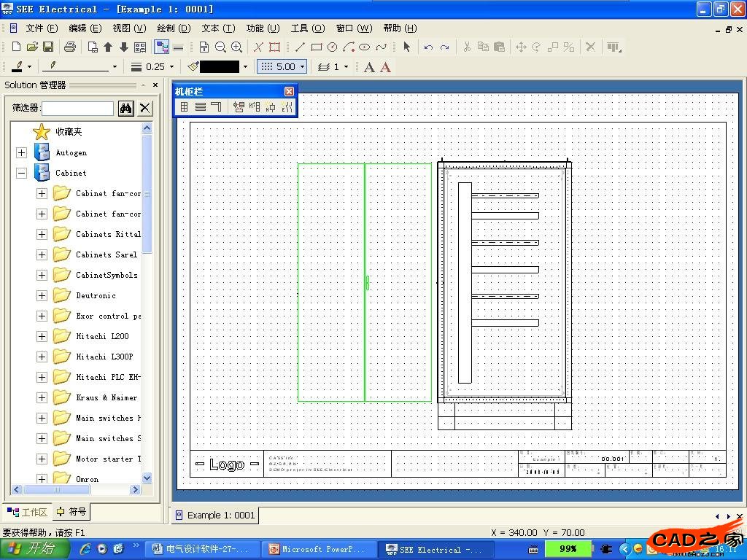Click the save floppy disk icon

tap(48, 47)
